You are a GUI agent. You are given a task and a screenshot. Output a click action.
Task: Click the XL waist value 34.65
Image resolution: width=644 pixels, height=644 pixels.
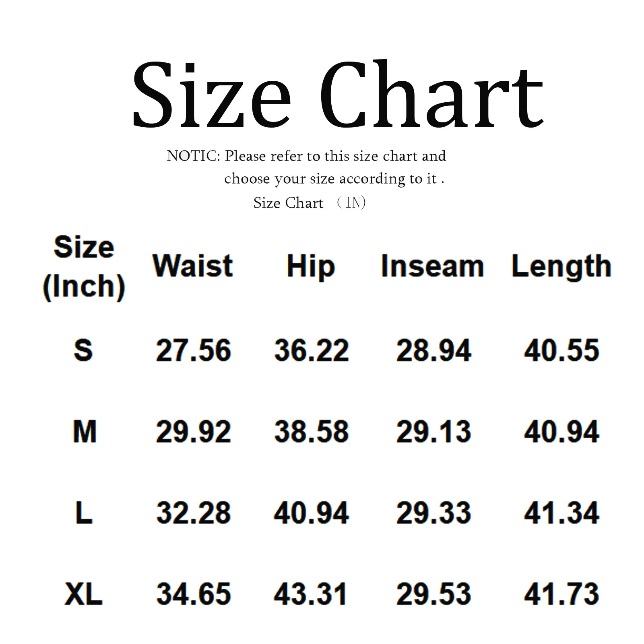pos(193,594)
